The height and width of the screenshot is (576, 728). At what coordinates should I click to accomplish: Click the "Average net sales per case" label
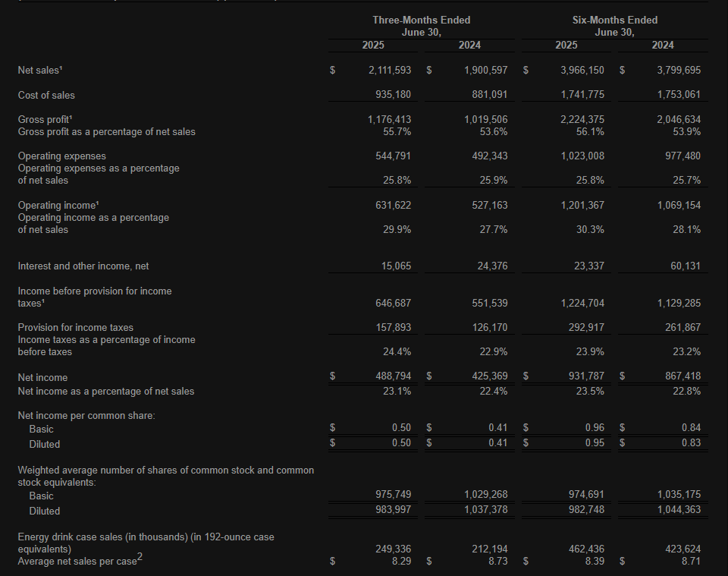[76, 562]
